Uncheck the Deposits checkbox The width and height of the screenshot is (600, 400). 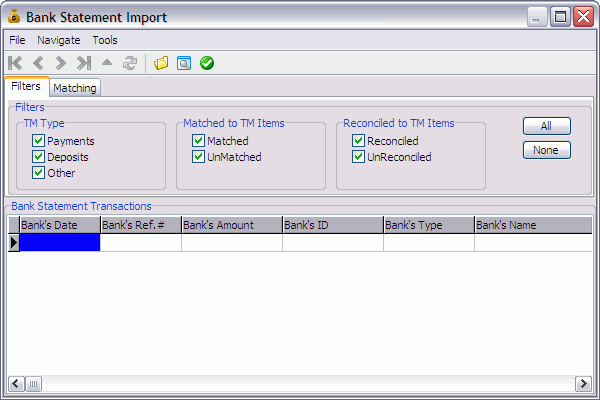[38, 157]
